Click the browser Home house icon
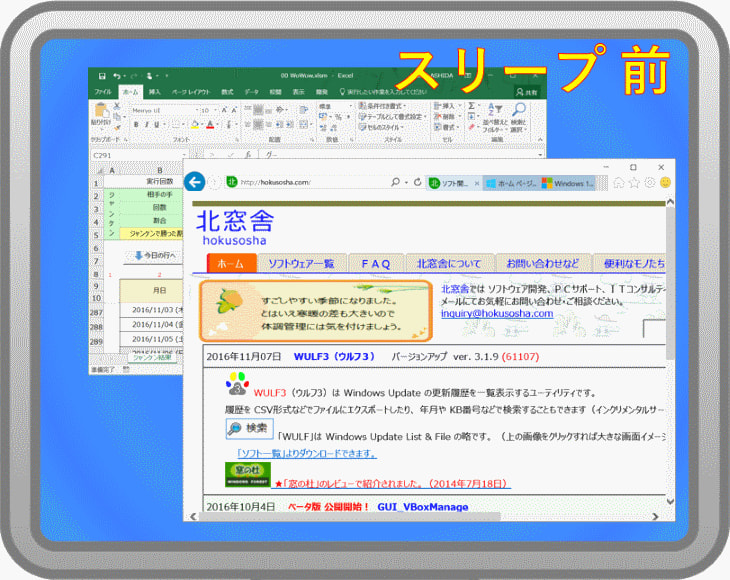The image size is (730, 580). [x=619, y=182]
